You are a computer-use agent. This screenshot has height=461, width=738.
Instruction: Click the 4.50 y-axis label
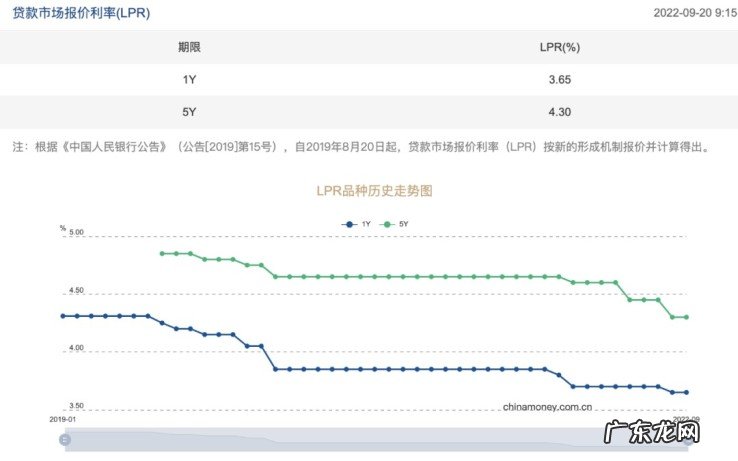click(x=76, y=290)
